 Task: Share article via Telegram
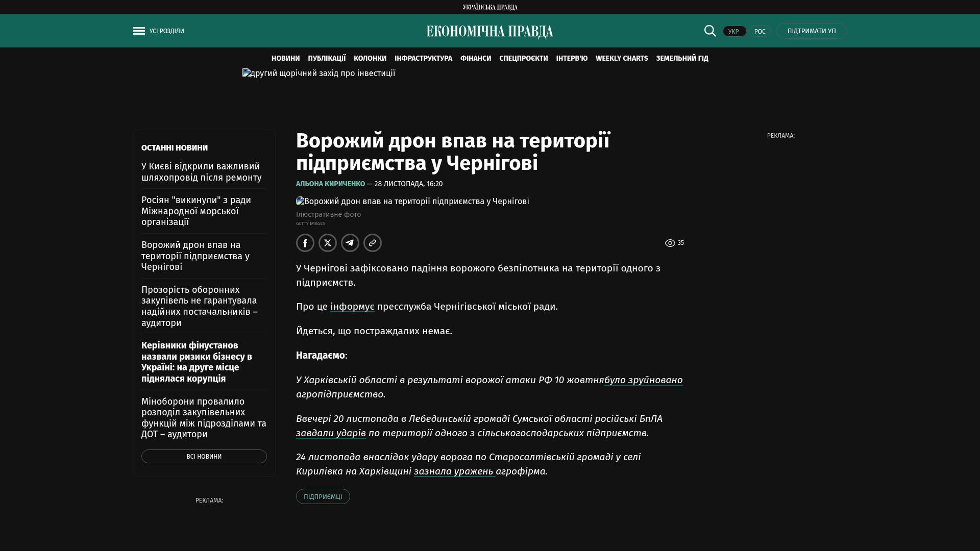coord(350,243)
